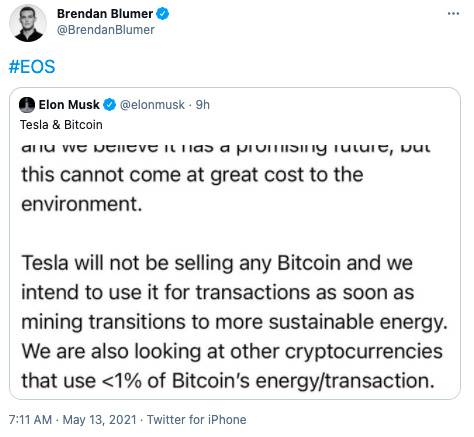The height and width of the screenshot is (437, 474).
Task: Open the three-dot more options menu
Action: [453, 13]
